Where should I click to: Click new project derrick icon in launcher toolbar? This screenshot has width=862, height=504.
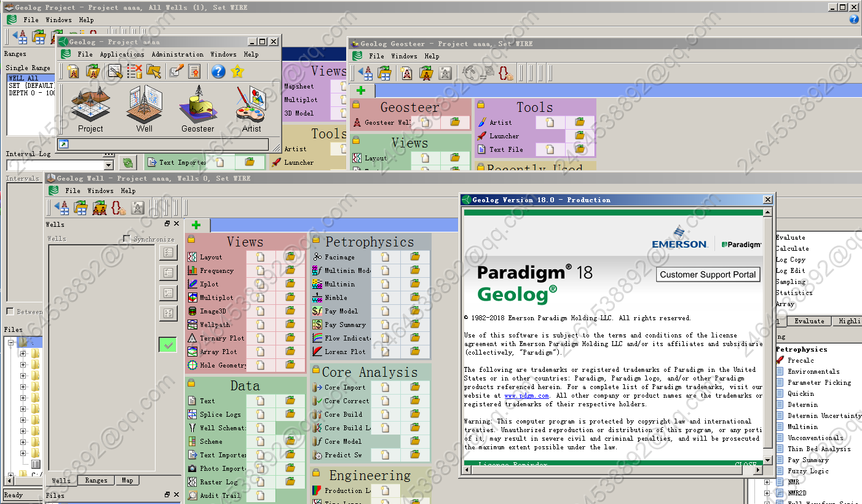(74, 71)
